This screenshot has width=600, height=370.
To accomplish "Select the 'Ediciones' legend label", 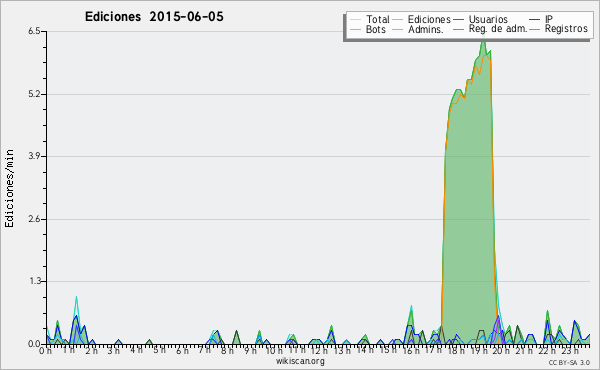I will tap(429, 19).
